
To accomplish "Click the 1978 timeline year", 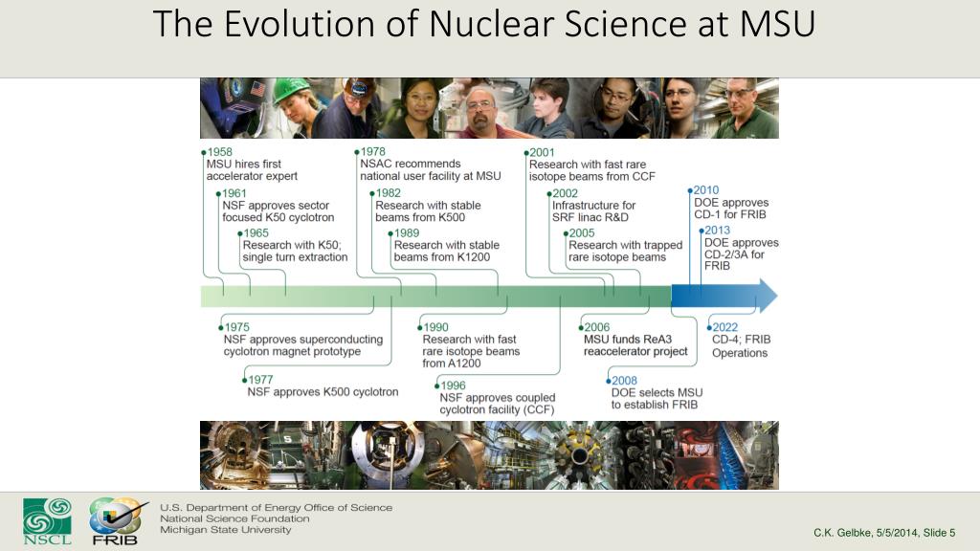I will coord(372,152).
